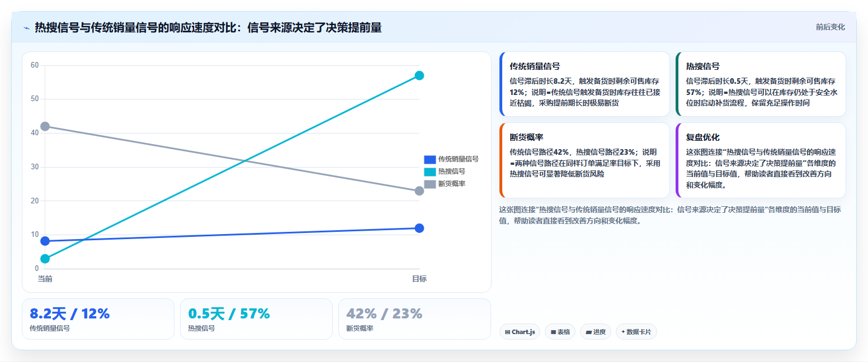Click the 断货概率 target data point at 23
Viewport: 868px width, 362px height.
click(419, 190)
